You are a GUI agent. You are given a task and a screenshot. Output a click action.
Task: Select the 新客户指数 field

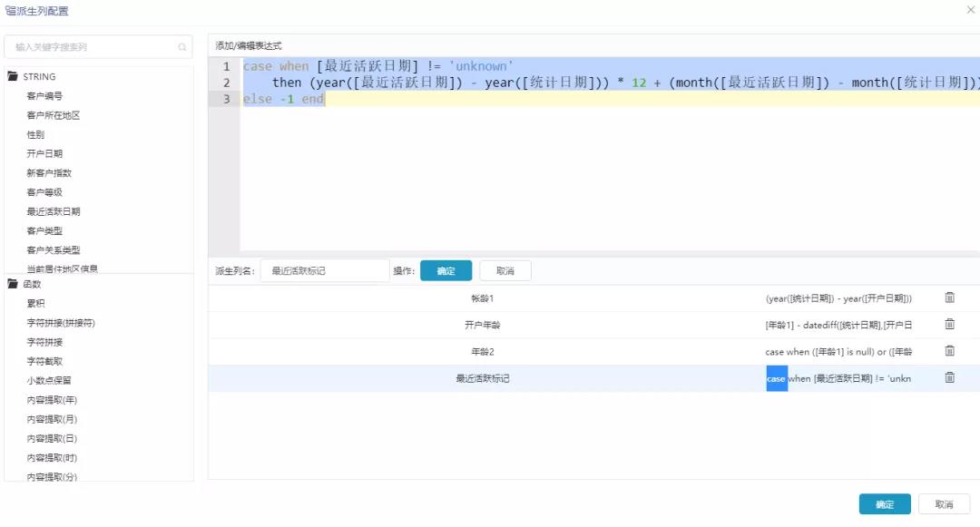[x=49, y=172]
